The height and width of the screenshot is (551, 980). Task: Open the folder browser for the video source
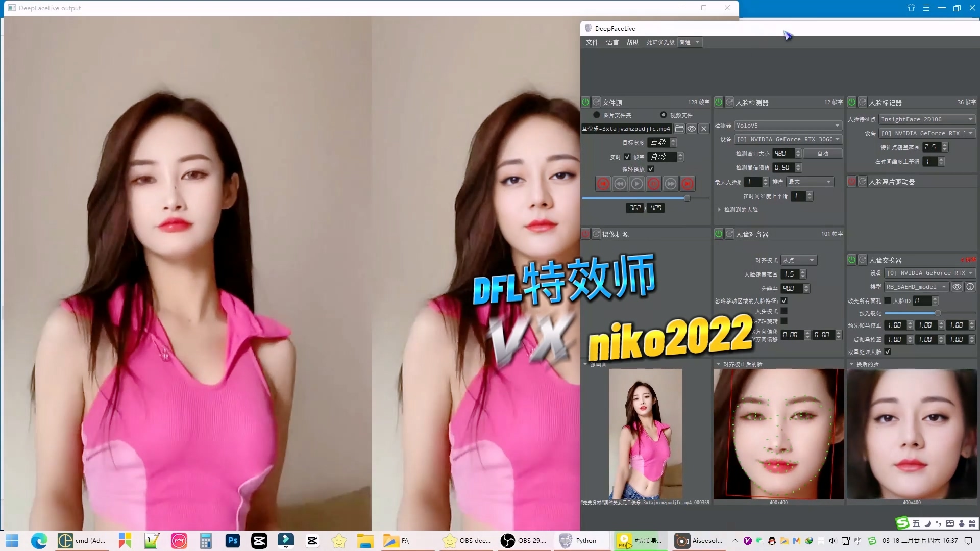679,129
